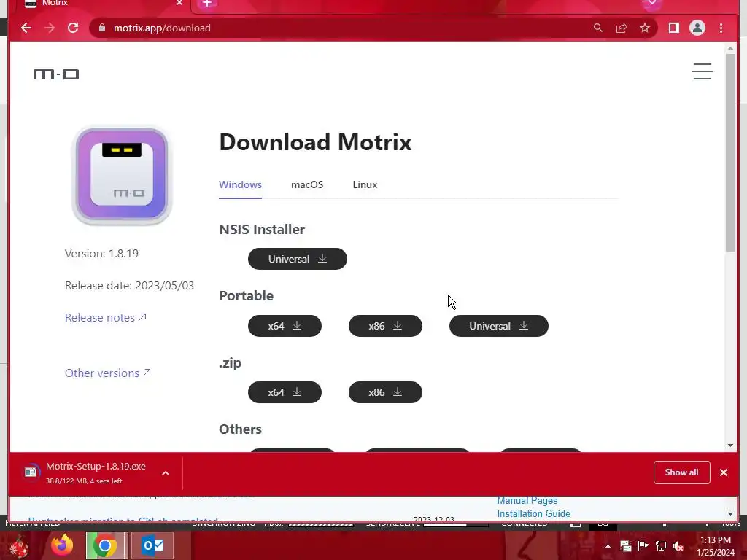The height and width of the screenshot is (560, 747).
Task: Select the Windows platform tab
Action: click(x=240, y=184)
